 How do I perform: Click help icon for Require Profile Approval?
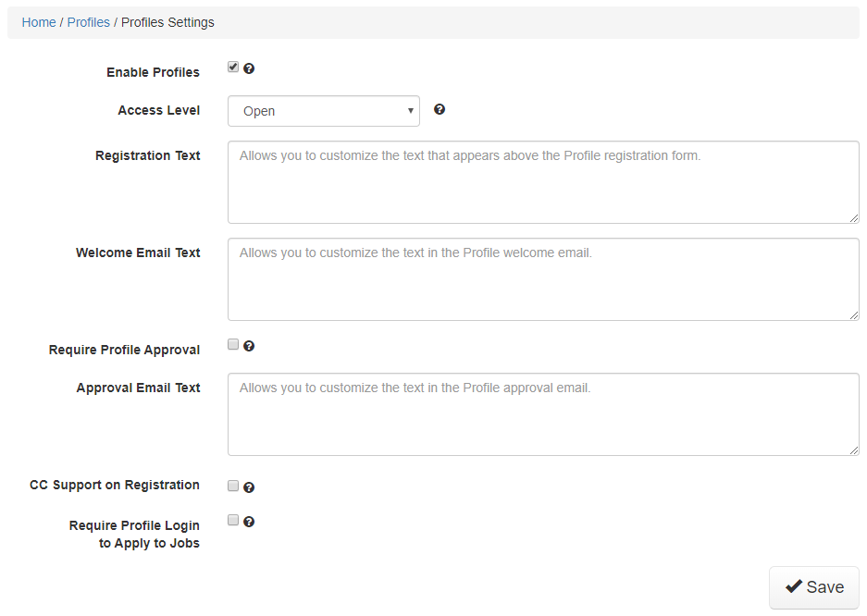click(249, 347)
